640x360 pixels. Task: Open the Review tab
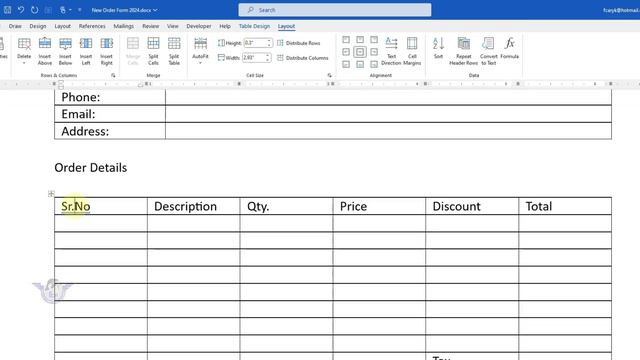[x=151, y=26]
